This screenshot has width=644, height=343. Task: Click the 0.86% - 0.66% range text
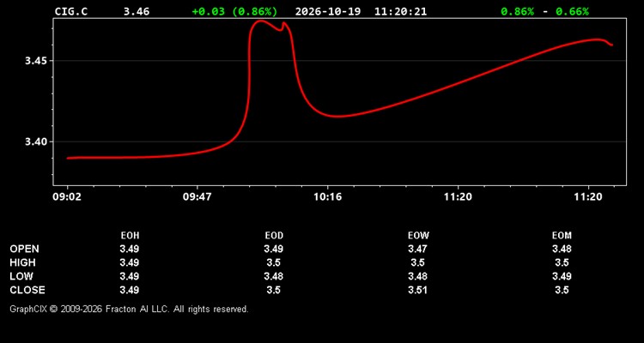pos(544,11)
